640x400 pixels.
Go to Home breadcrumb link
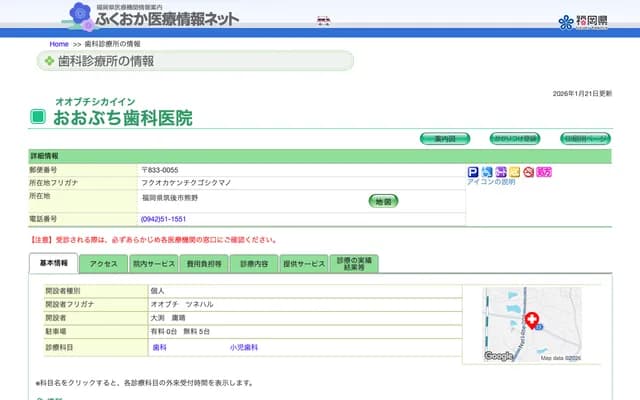(x=59, y=44)
